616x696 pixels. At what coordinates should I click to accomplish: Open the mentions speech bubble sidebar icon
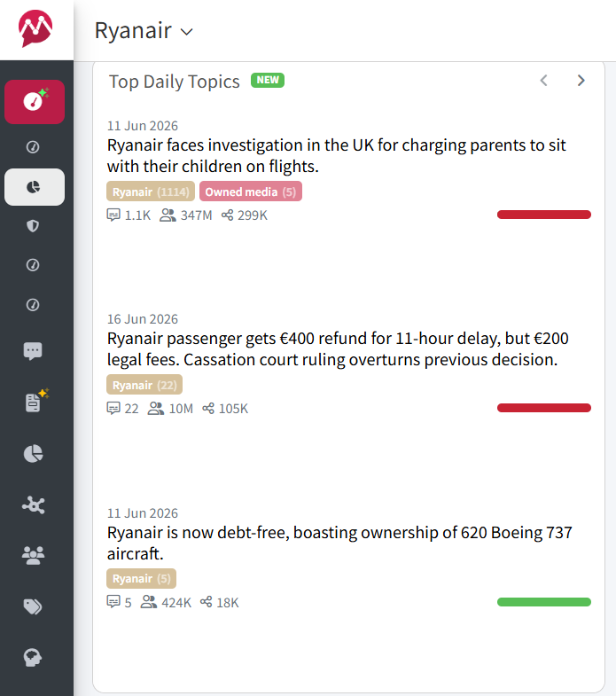pyautogui.click(x=33, y=351)
